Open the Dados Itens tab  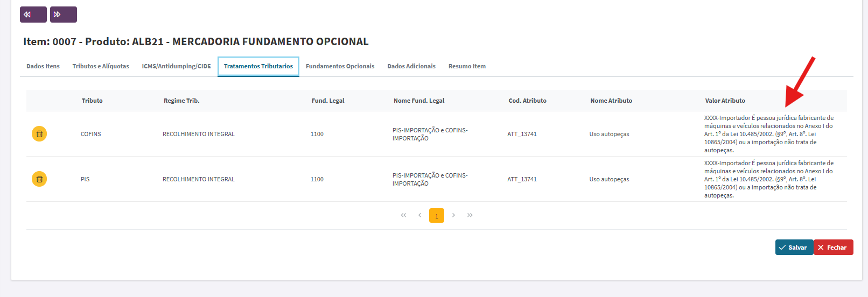tap(43, 66)
